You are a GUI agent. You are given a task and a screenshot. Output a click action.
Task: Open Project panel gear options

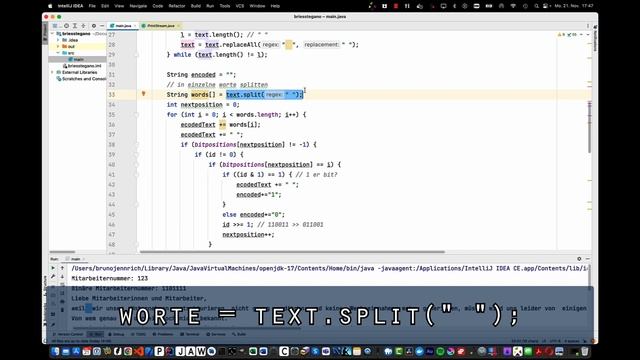tap(93, 26)
